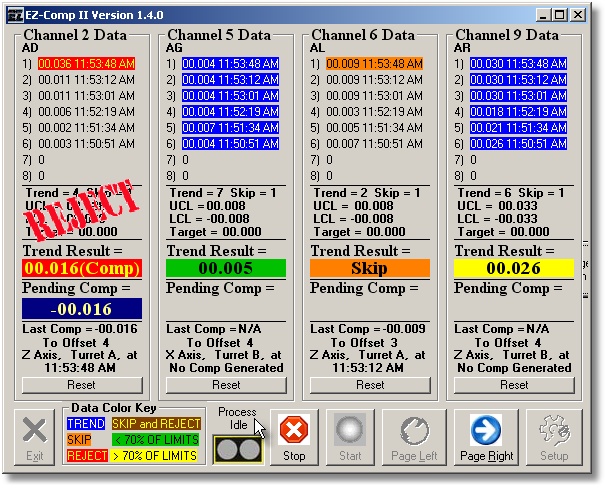Select Channel 9 row 4 reading 00.018

pos(518,112)
